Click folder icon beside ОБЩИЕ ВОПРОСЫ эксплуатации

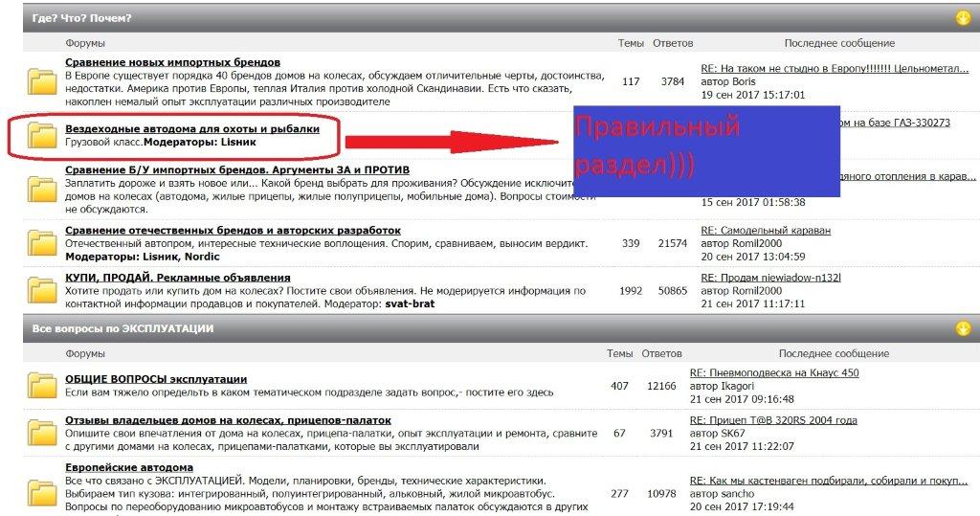(42, 385)
